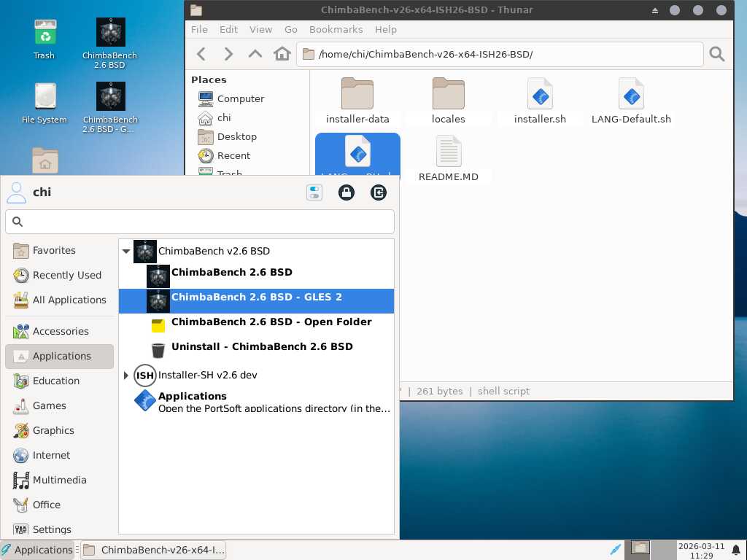Open ChimbaBench 2.6 BSD desktop shortcut
This screenshot has width=747, height=560.
(110, 43)
